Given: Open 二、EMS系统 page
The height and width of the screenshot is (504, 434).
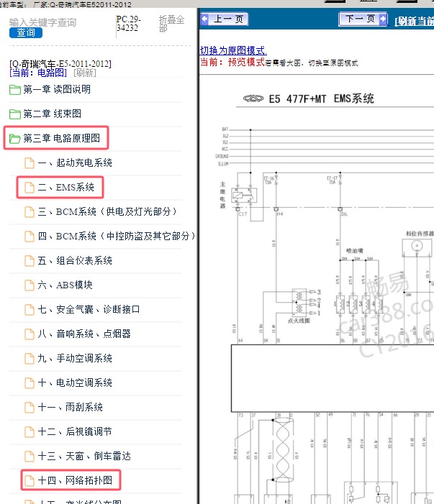Looking at the screenshot, I should point(66,187).
